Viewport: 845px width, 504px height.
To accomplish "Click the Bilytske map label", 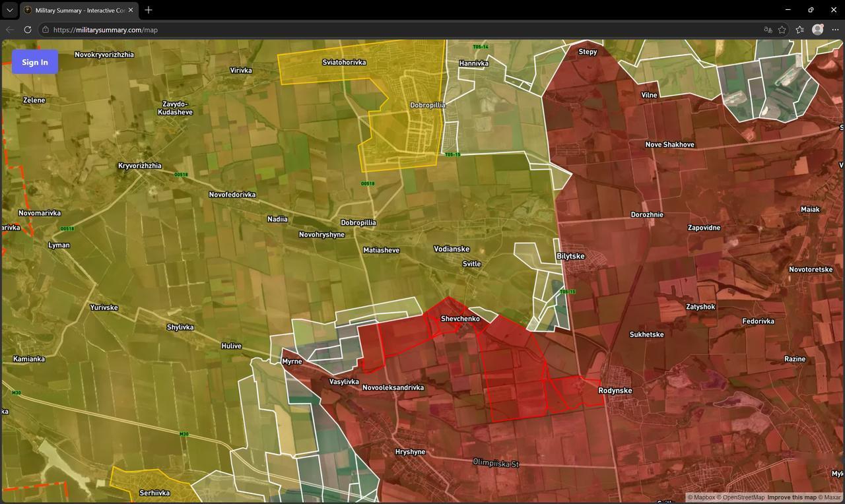I will tap(570, 256).
